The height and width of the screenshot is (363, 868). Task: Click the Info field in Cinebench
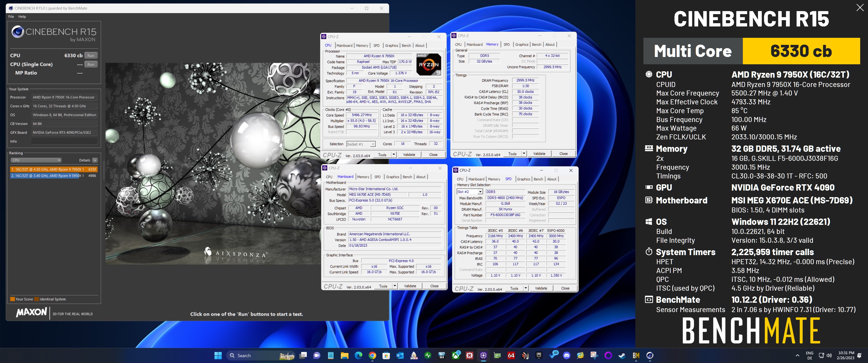pos(64,141)
